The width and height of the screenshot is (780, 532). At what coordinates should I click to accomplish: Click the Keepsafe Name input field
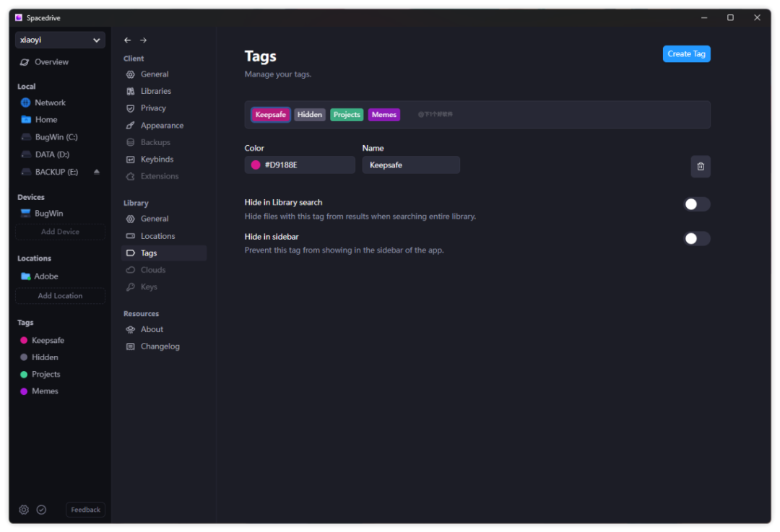tap(411, 165)
